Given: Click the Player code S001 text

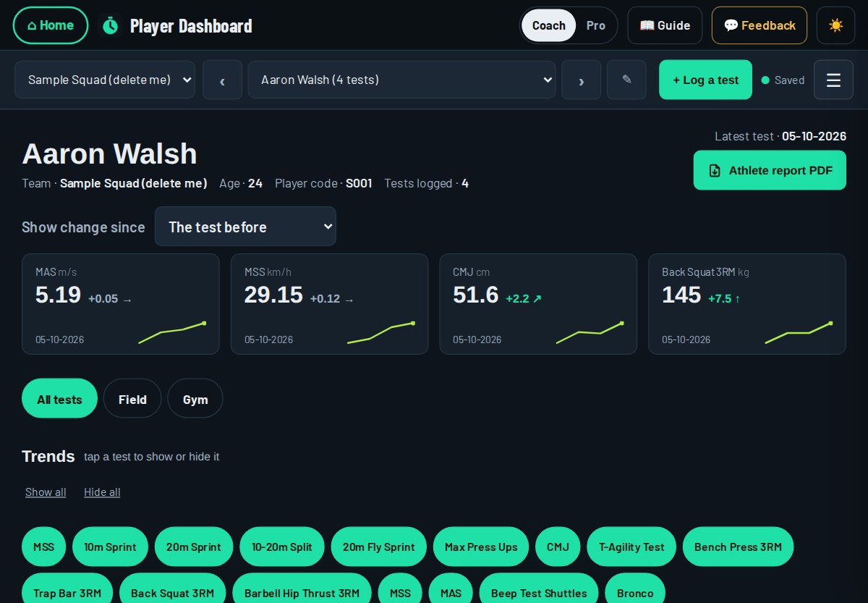Looking at the screenshot, I should pos(323,183).
